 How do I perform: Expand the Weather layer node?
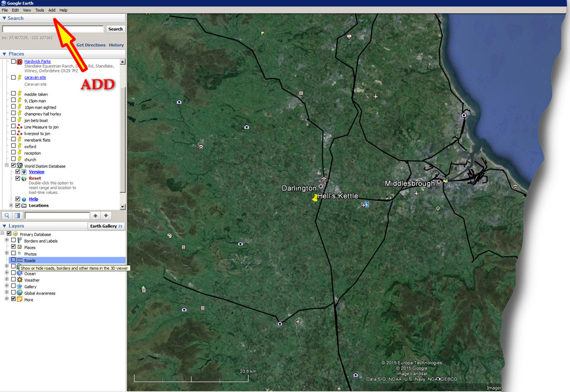(6, 279)
